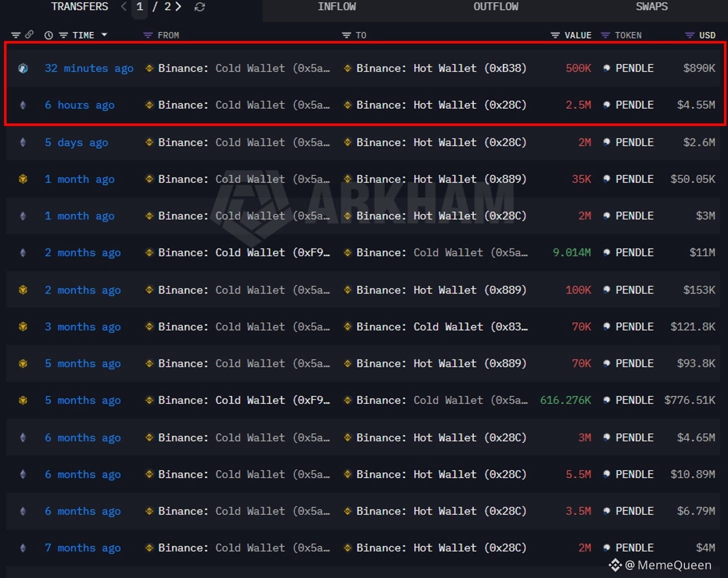Open the 6 hours ago transaction link
728x578 pixels.
pos(80,105)
